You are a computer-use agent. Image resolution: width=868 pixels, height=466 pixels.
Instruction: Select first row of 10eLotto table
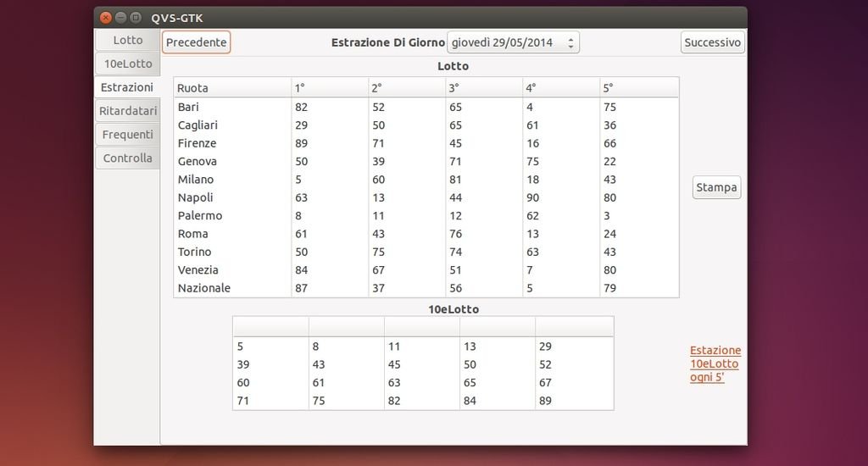tap(422, 347)
